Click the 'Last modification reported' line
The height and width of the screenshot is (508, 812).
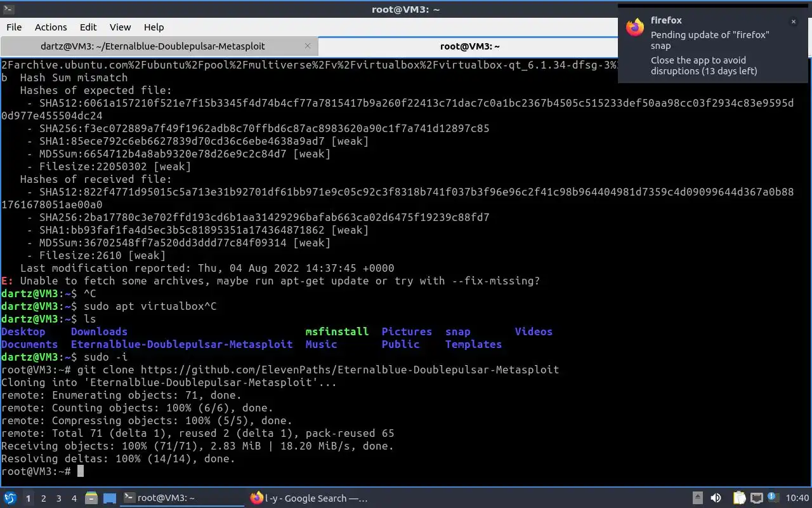coord(207,268)
